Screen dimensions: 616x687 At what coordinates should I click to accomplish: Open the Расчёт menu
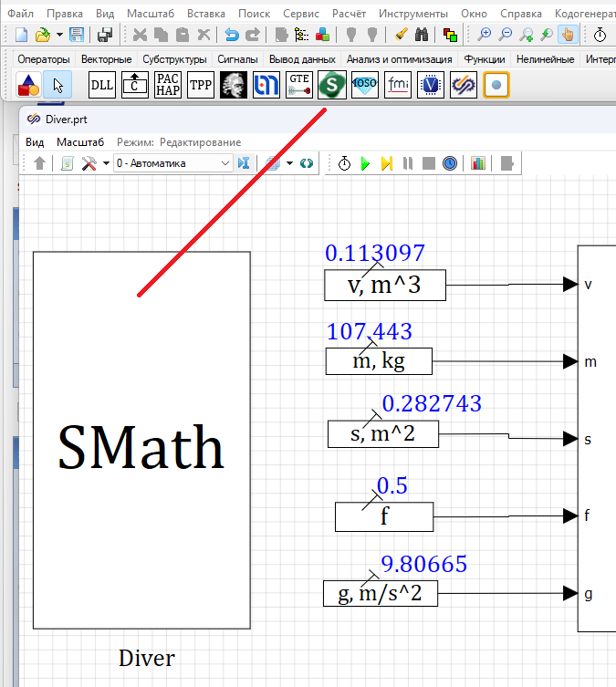pyautogui.click(x=348, y=14)
